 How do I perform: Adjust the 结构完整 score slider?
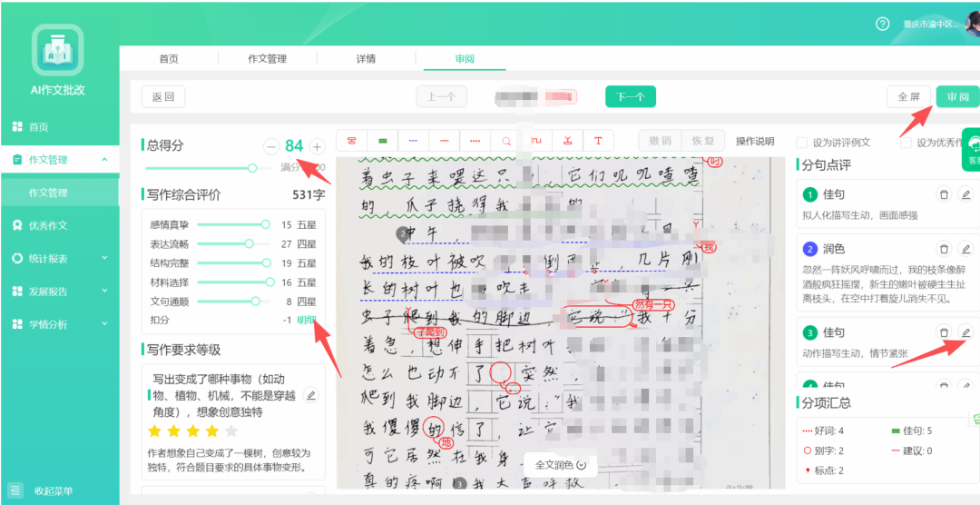click(x=267, y=262)
